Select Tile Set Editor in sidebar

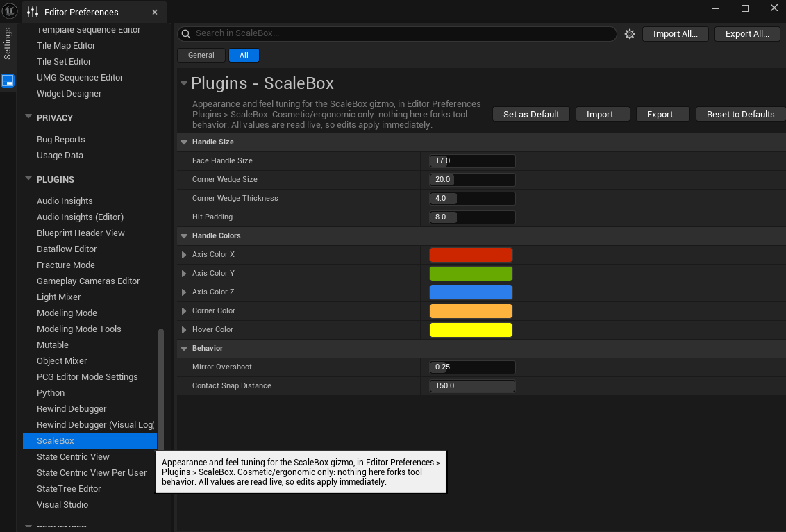tap(64, 62)
